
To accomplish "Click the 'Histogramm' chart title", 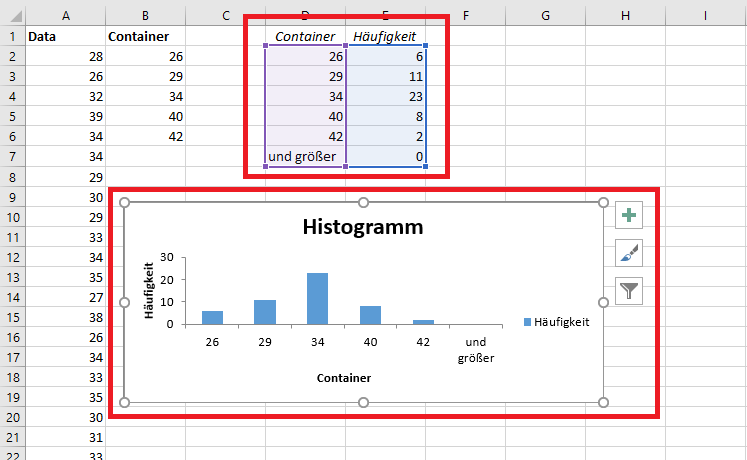I will [363, 227].
